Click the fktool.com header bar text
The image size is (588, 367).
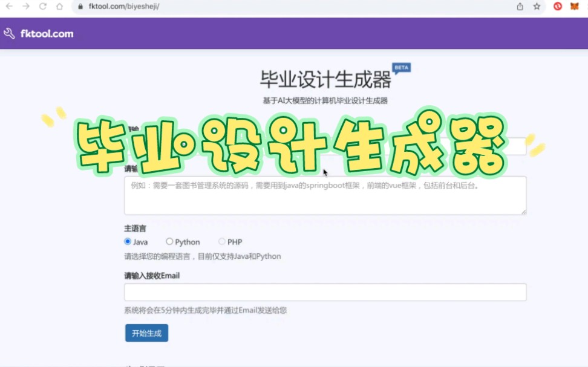click(50, 33)
